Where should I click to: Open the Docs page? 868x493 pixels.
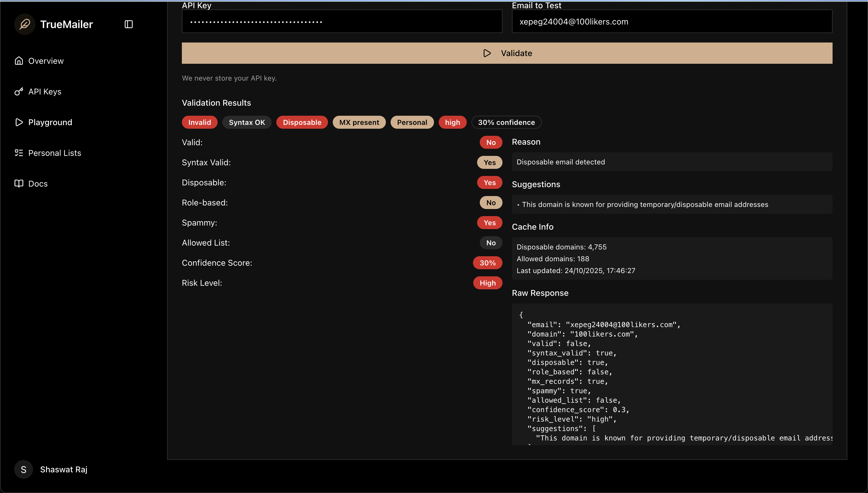[x=38, y=184]
